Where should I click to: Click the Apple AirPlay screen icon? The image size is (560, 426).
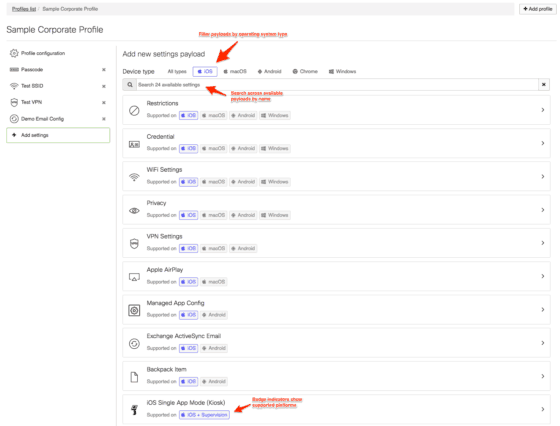click(x=134, y=277)
